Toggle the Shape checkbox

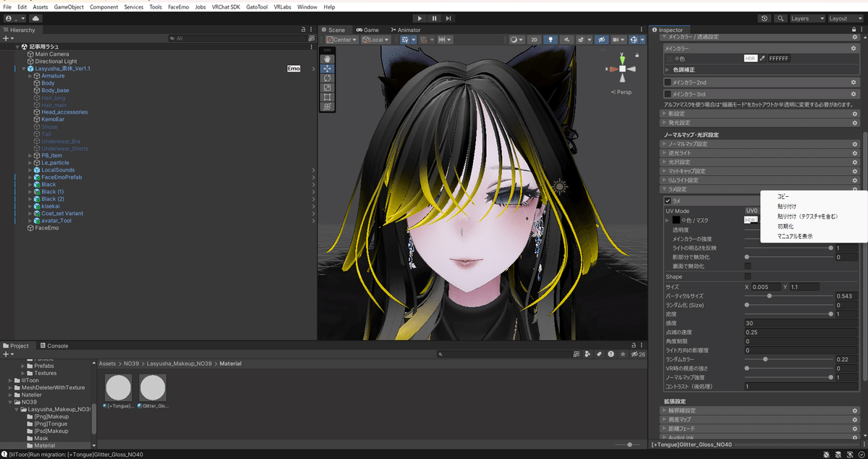pos(748,276)
